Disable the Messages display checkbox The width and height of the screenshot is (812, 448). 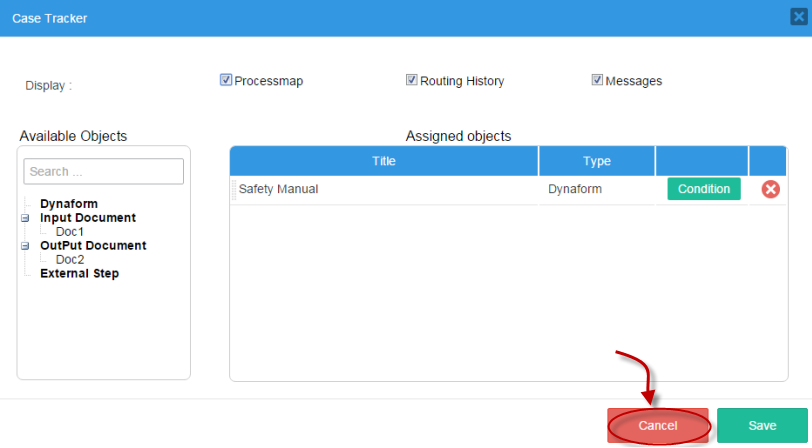pos(597,80)
